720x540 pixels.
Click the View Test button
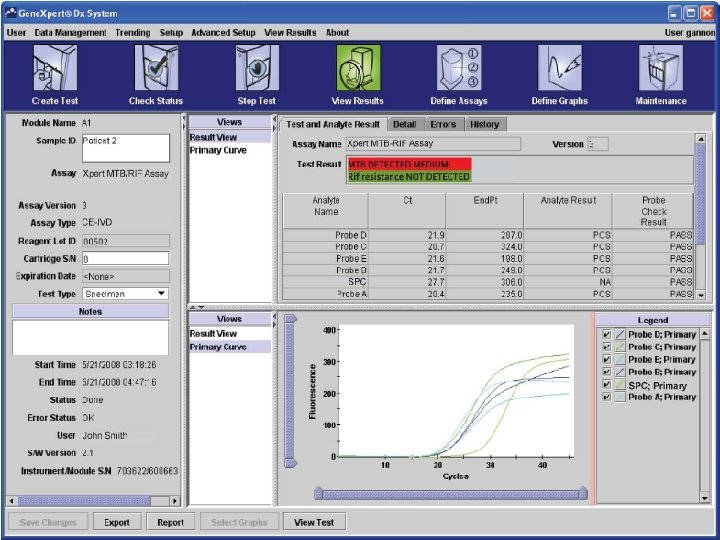tap(314, 523)
